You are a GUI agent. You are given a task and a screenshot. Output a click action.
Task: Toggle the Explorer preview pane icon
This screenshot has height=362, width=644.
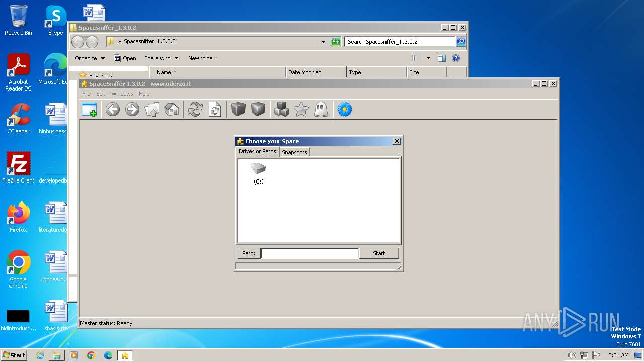point(442,58)
